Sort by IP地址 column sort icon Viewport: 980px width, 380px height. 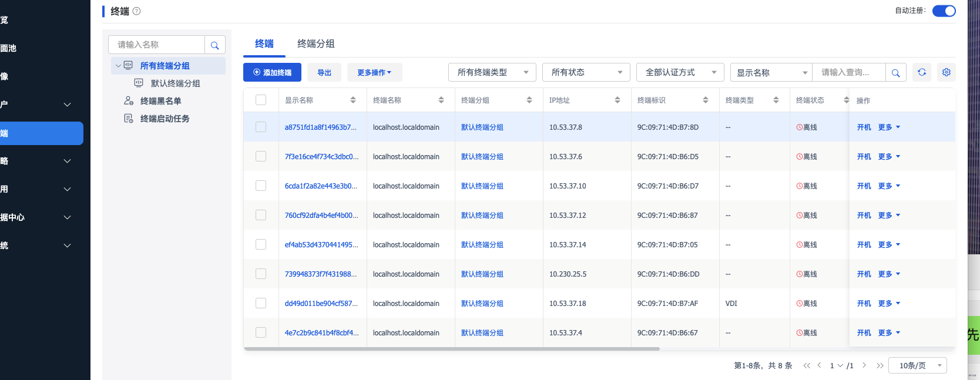(617, 100)
